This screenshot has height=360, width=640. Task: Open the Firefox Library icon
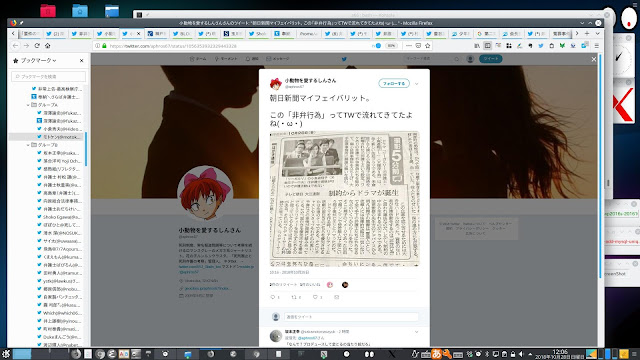click(477, 46)
